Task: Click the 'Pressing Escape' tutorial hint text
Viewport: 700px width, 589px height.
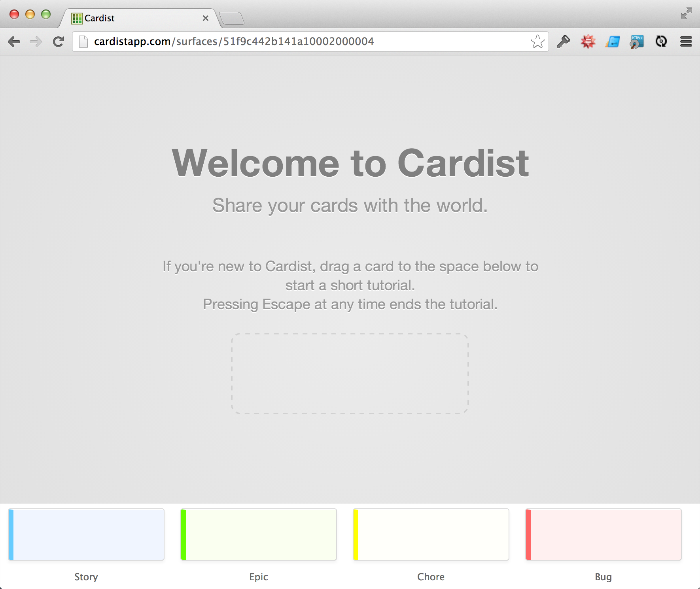Action: tap(350, 304)
